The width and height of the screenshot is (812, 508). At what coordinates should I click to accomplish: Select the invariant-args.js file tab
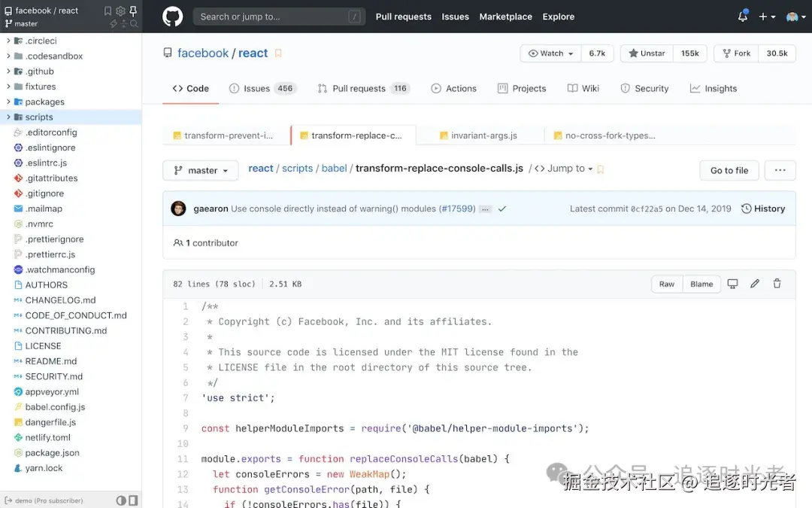478,135
